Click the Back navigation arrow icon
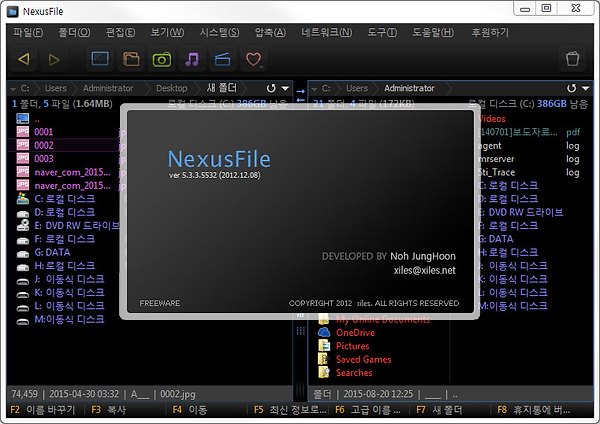Viewport: 600px width, 424px height. pyautogui.click(x=25, y=60)
